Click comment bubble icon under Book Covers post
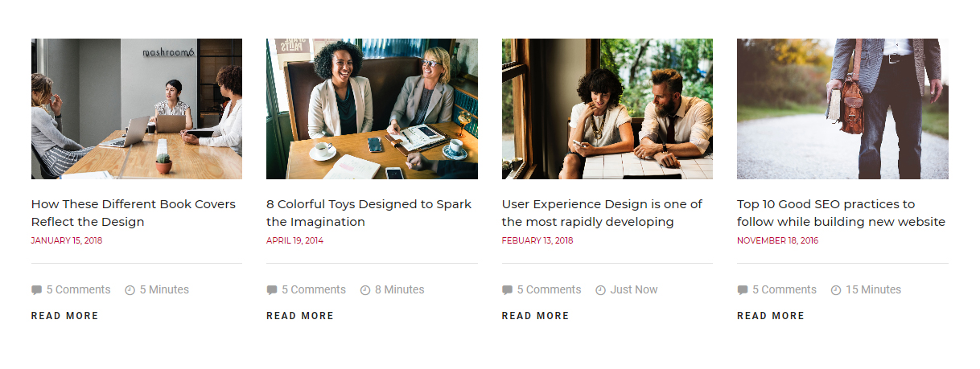Viewport: 980px width, 369px height. [x=36, y=290]
